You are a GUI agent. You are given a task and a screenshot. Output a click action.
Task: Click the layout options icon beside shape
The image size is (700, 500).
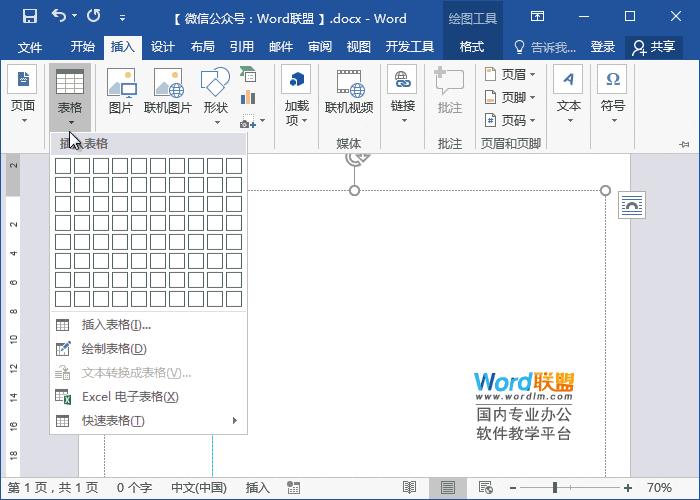[x=632, y=205]
